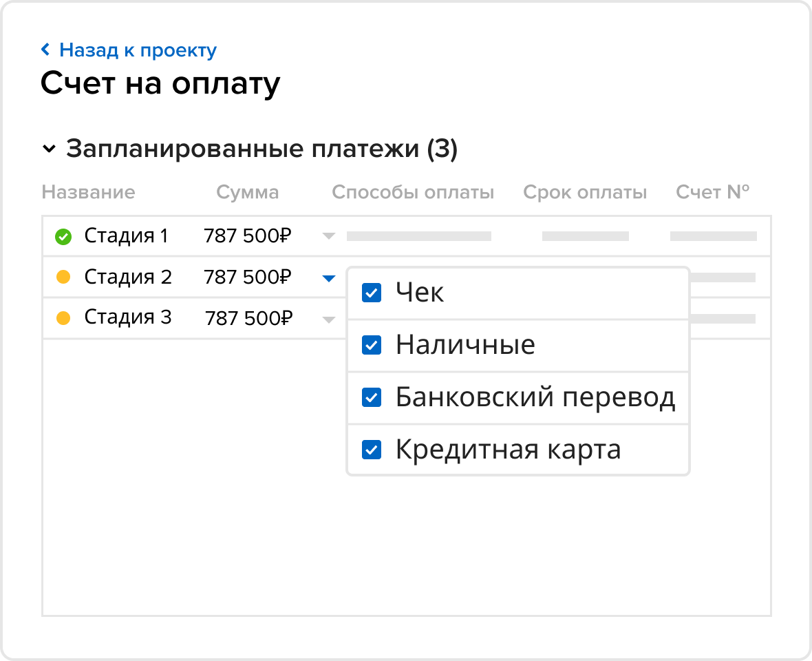Toggle the Наличные checkbox

(x=372, y=345)
